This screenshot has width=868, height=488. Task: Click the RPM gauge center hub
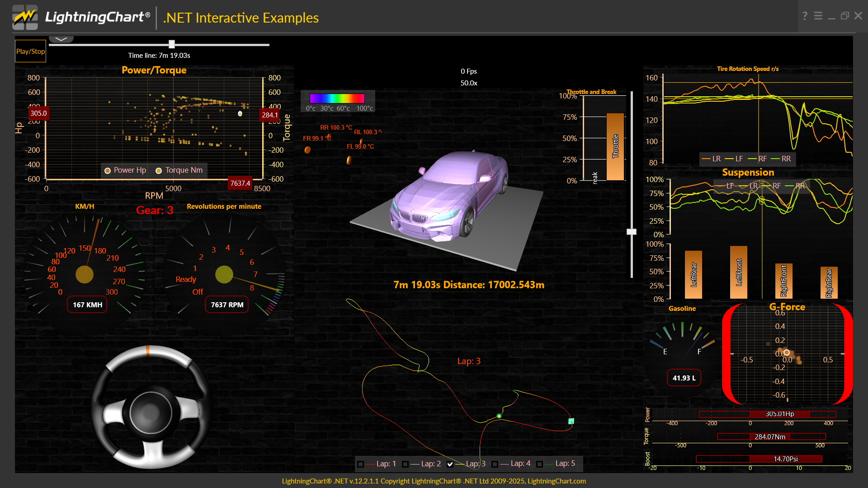(x=224, y=274)
